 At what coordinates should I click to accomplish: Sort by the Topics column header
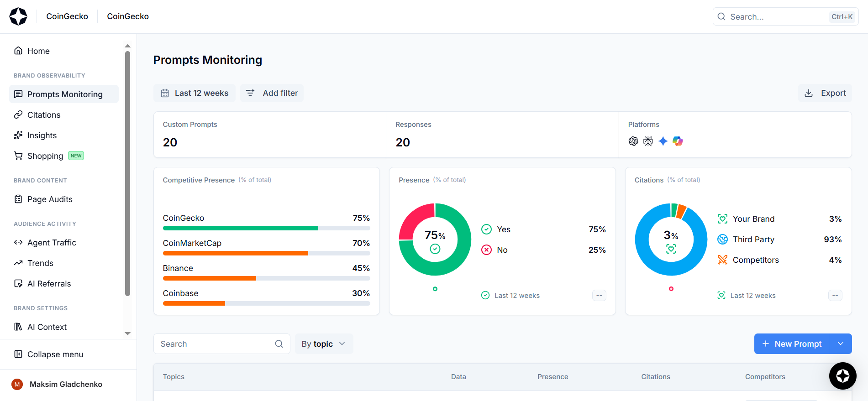tap(174, 377)
